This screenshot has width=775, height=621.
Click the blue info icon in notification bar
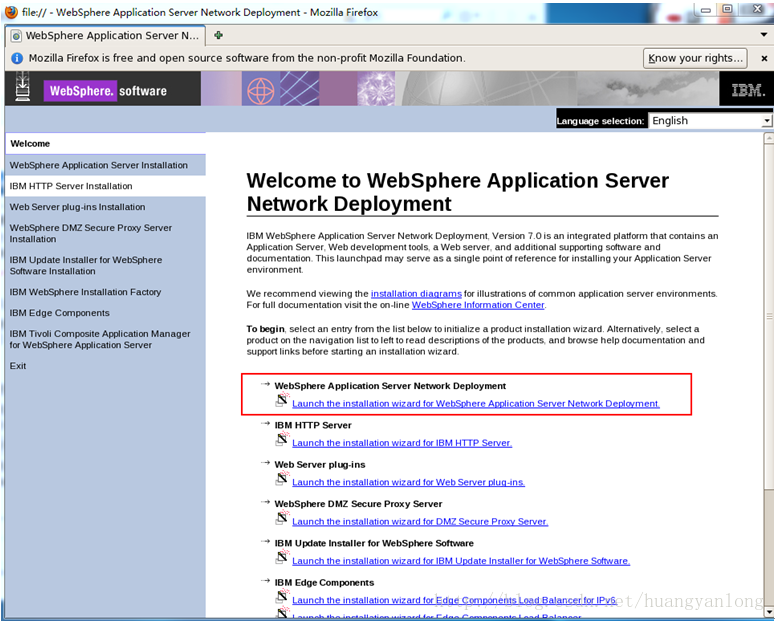(x=17, y=58)
